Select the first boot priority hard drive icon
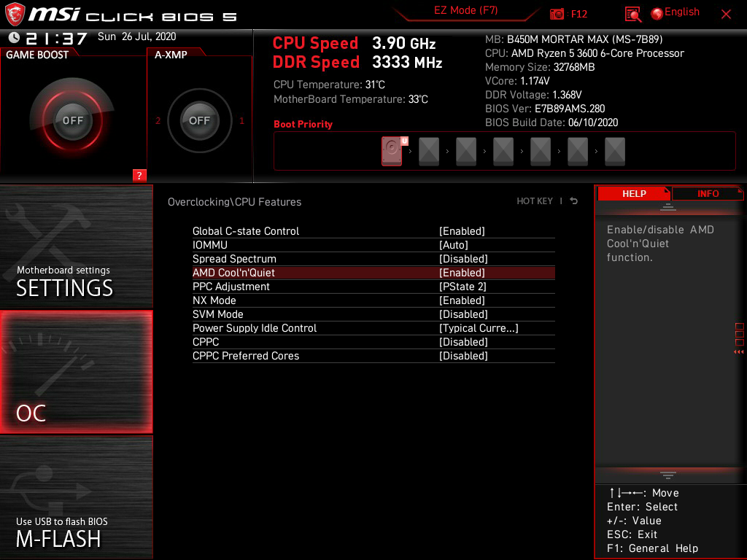The image size is (747, 560). click(x=392, y=152)
